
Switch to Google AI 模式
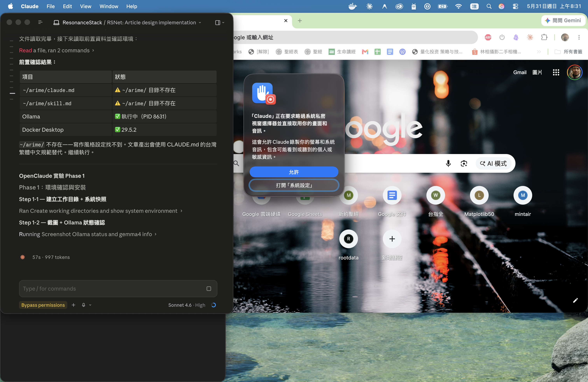click(493, 163)
